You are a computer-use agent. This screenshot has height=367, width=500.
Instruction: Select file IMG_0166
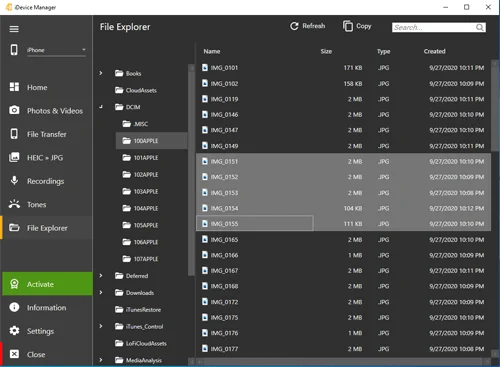(x=343, y=255)
